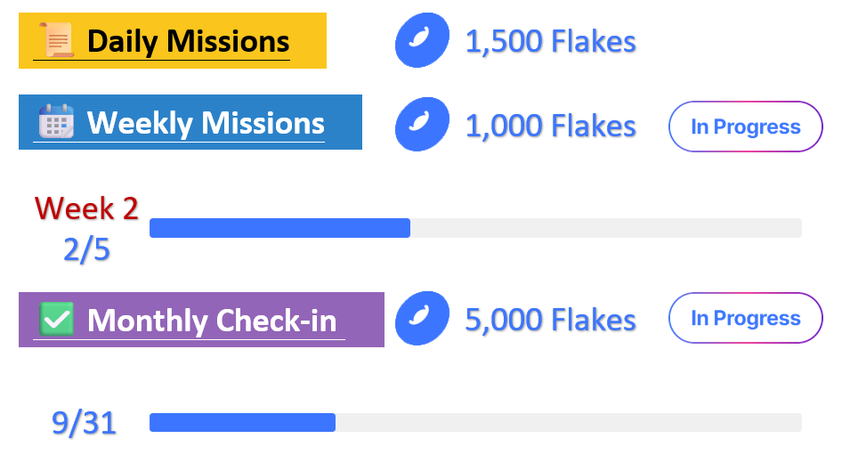Select the 1,000 Flakes reward text

pyautogui.click(x=550, y=126)
